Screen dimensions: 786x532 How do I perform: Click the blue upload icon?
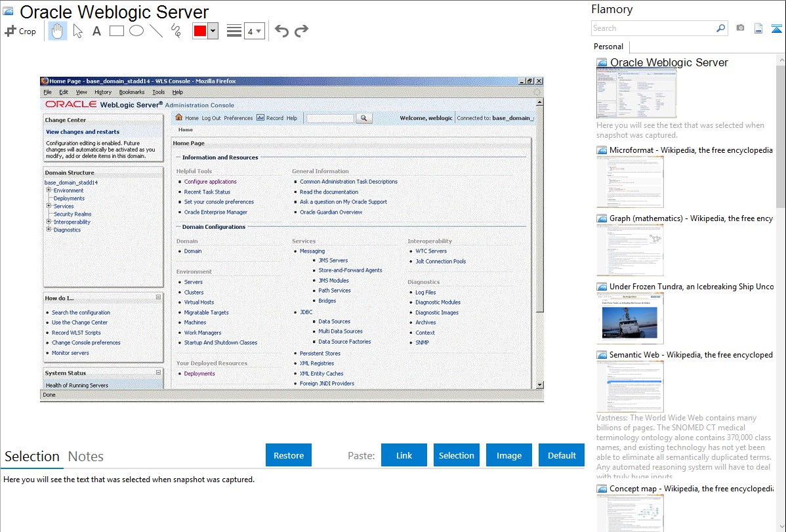coord(776,28)
